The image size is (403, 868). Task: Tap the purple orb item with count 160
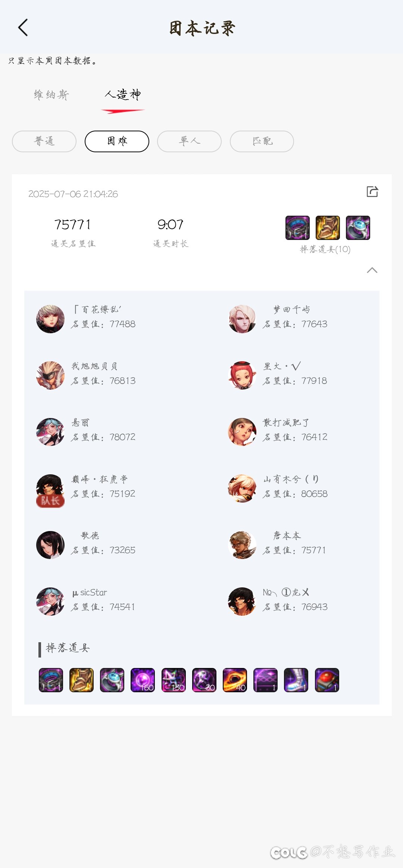(x=143, y=680)
